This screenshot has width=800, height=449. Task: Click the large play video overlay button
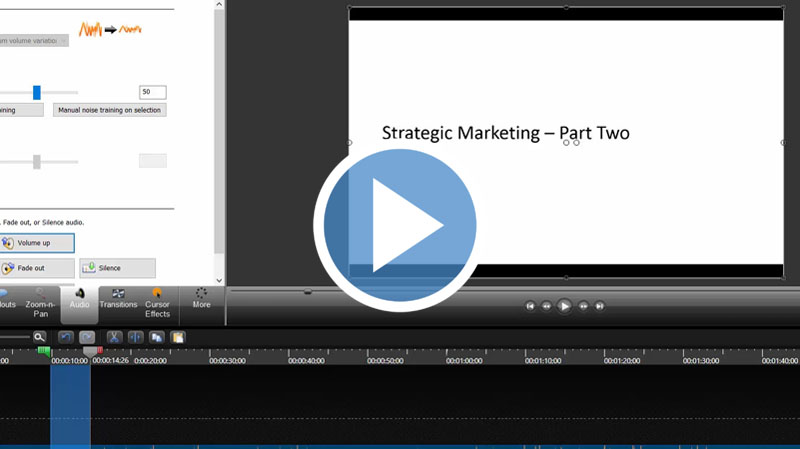point(399,227)
